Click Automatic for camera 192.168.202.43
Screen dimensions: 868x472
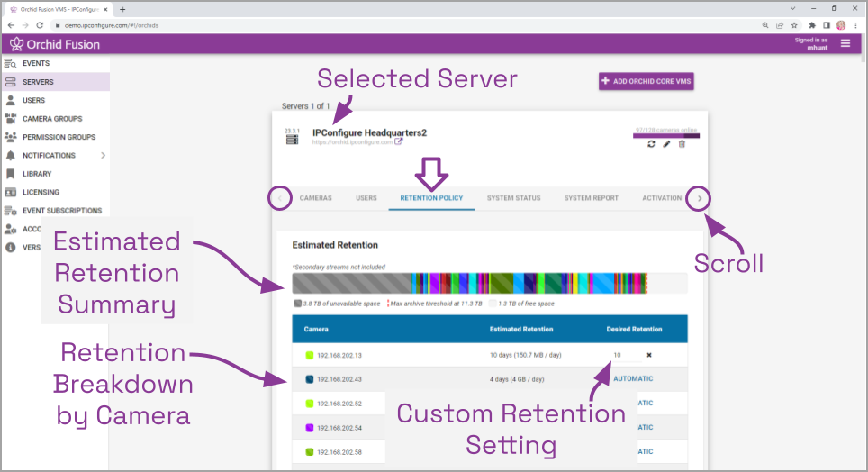click(633, 379)
